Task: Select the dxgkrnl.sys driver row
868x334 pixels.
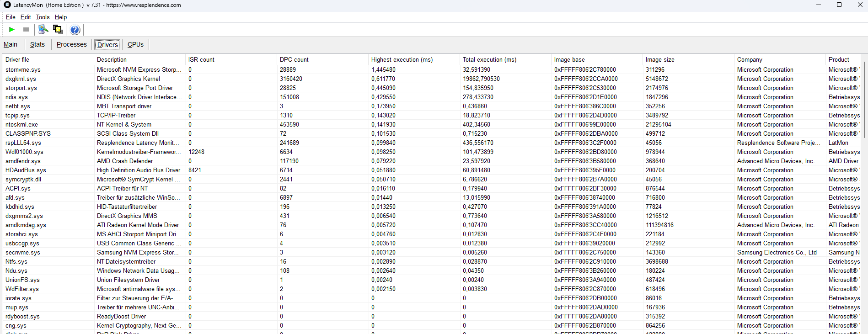Action: click(x=432, y=79)
